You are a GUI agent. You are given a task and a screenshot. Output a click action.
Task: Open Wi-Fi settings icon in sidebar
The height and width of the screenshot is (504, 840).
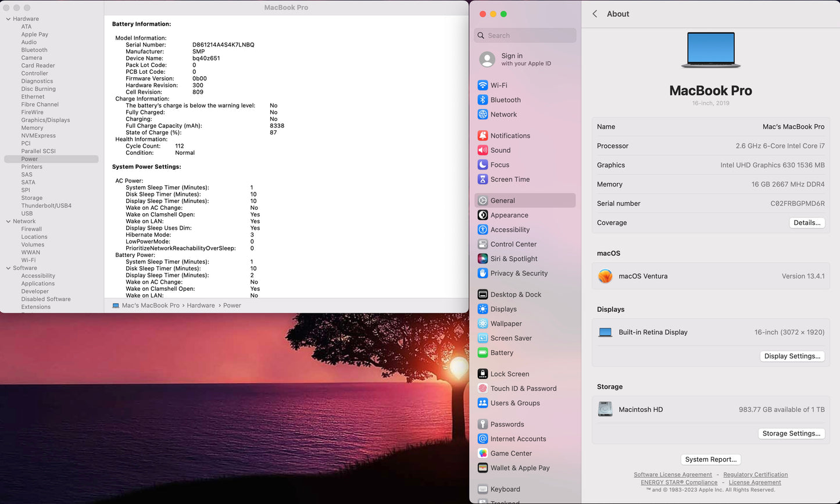pyautogui.click(x=482, y=85)
